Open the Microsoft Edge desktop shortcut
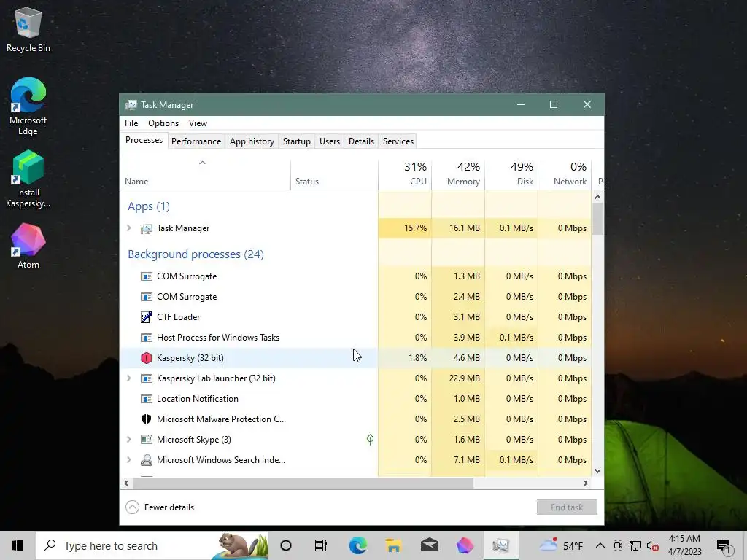 click(28, 106)
